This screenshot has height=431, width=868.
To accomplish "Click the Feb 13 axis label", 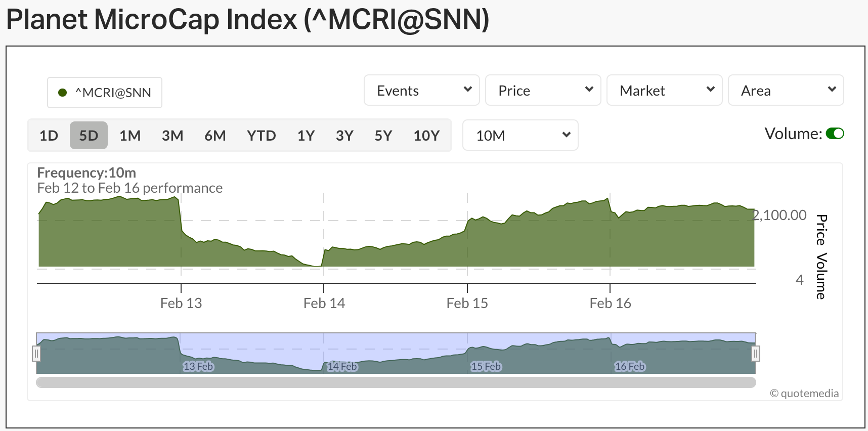I will [x=181, y=303].
